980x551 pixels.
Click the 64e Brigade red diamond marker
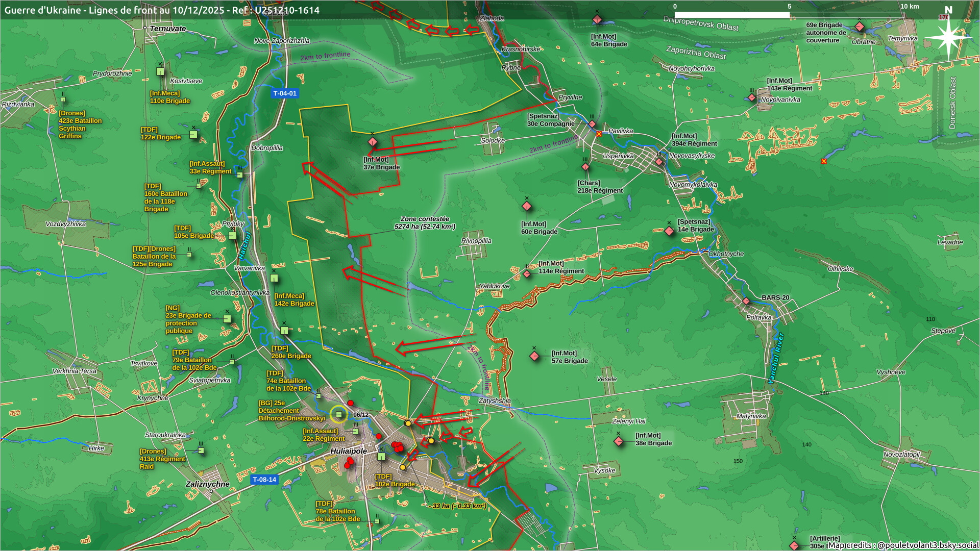click(597, 20)
